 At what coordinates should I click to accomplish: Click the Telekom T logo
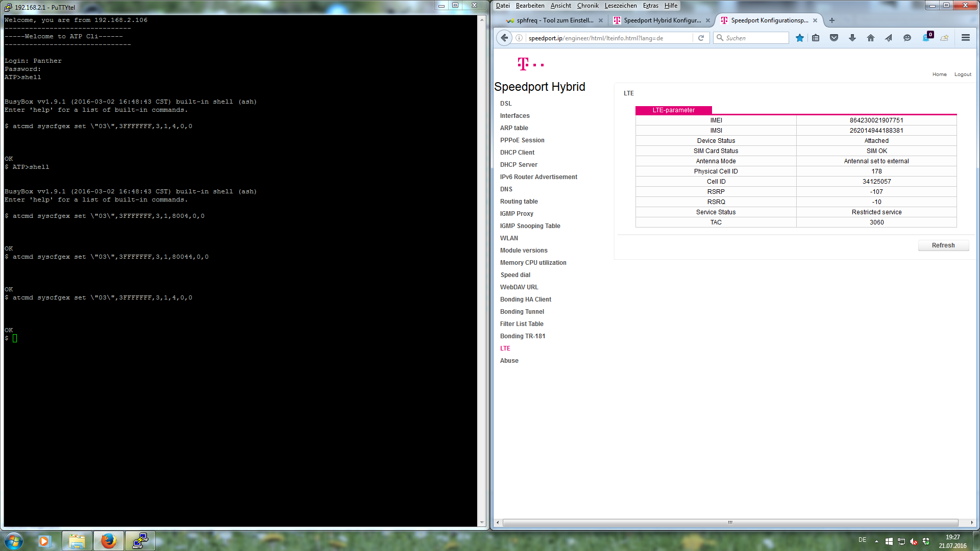coord(530,64)
